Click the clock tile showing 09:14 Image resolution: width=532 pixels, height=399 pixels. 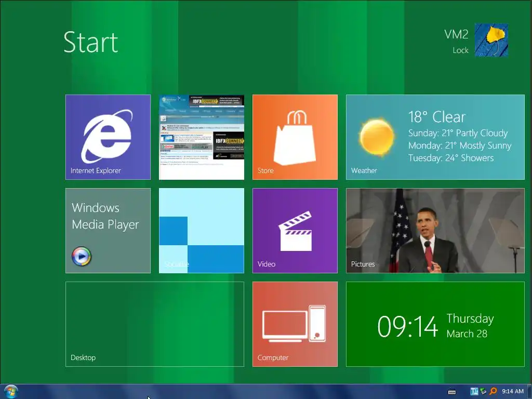[435, 324]
